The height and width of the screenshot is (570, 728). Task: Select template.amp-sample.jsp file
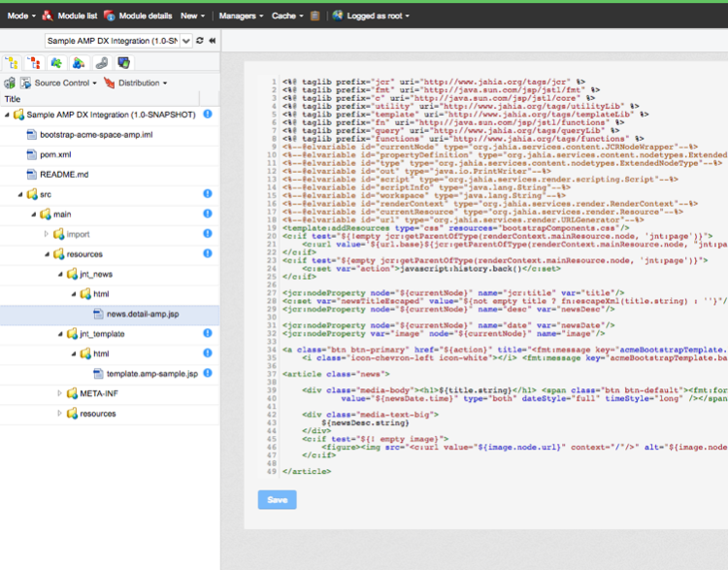[152, 374]
